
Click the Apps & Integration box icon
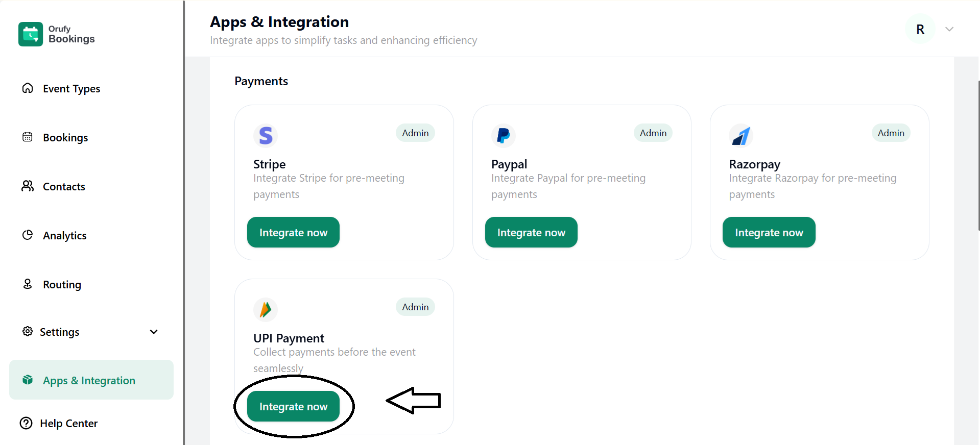(x=28, y=380)
